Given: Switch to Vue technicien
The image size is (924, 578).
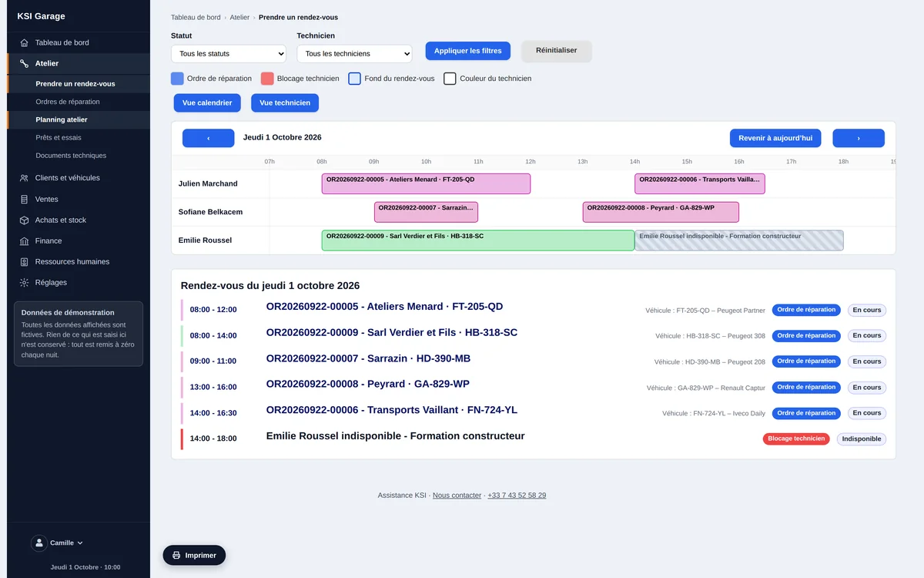Looking at the screenshot, I should click(285, 103).
